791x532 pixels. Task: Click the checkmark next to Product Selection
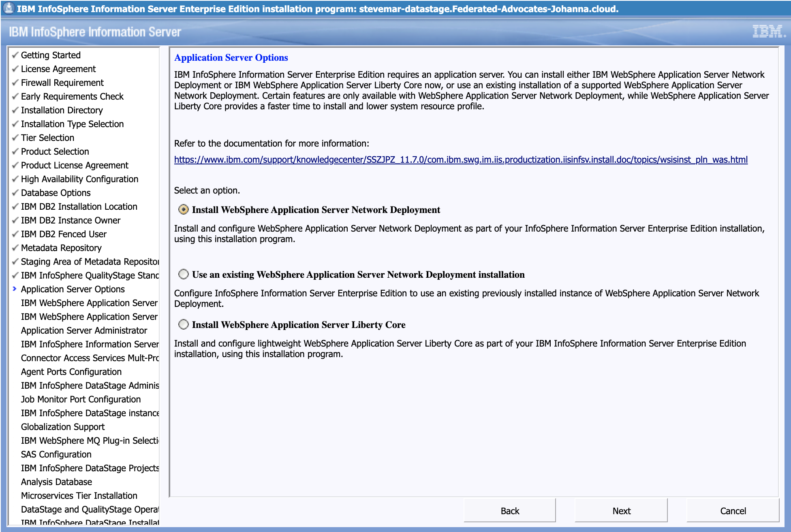point(15,151)
